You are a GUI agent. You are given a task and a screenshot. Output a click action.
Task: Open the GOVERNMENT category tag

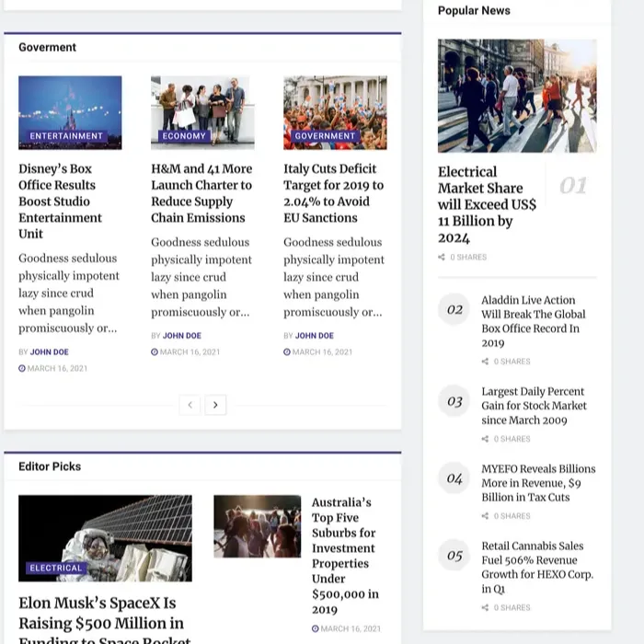[325, 136]
